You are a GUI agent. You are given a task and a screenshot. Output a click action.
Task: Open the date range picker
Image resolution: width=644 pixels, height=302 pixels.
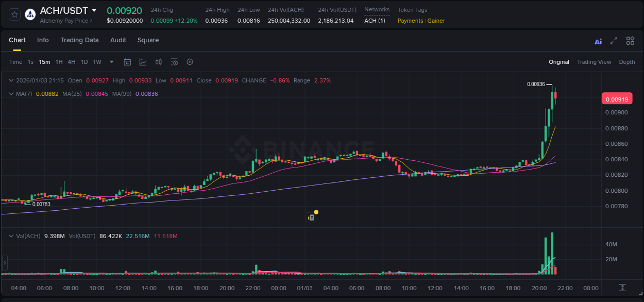[127, 62]
